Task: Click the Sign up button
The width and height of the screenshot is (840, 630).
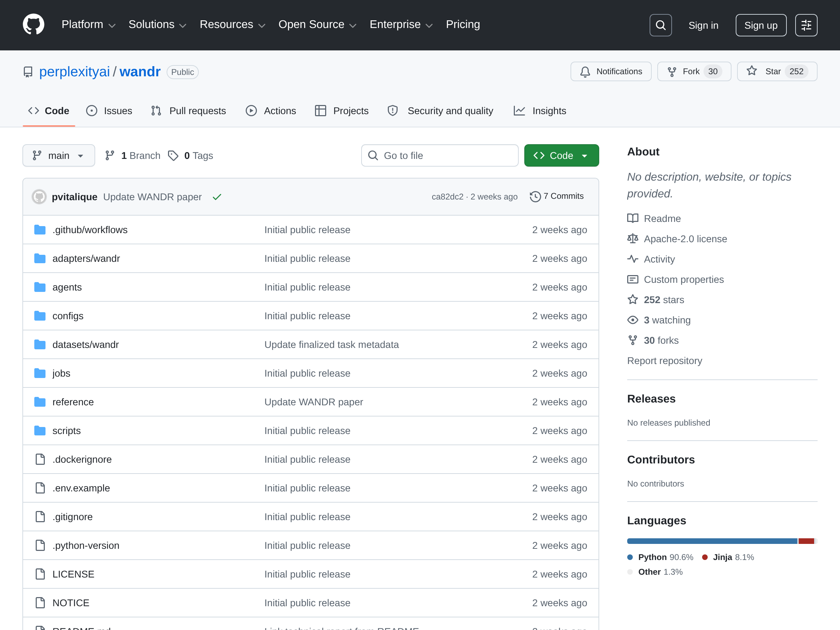Action: tap(761, 25)
